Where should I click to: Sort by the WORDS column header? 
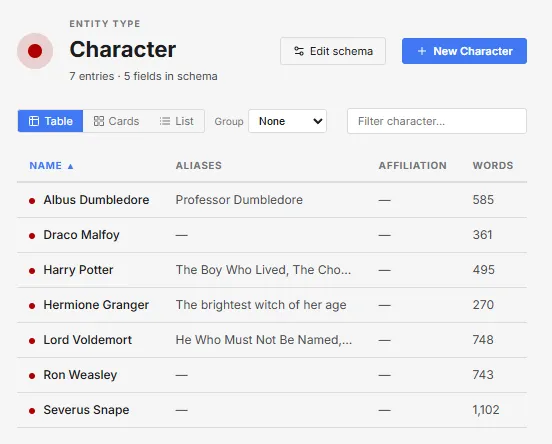pyautogui.click(x=493, y=165)
